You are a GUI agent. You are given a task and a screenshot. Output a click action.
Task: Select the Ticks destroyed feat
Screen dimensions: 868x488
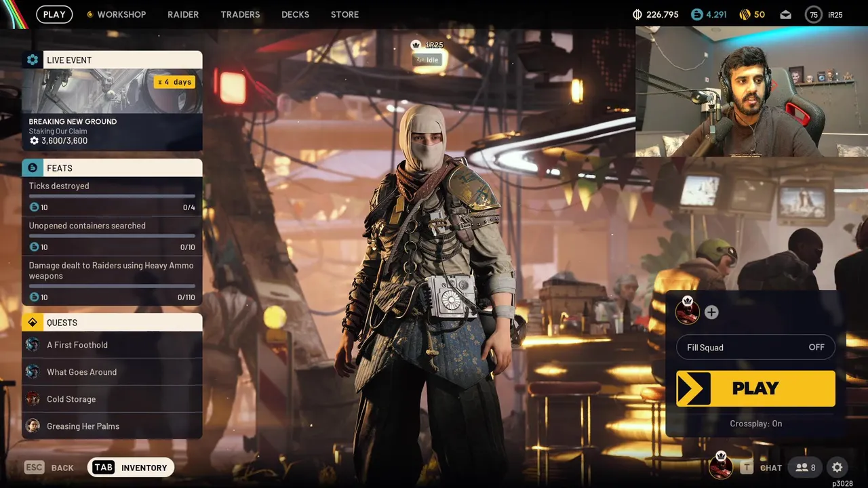tap(112, 197)
